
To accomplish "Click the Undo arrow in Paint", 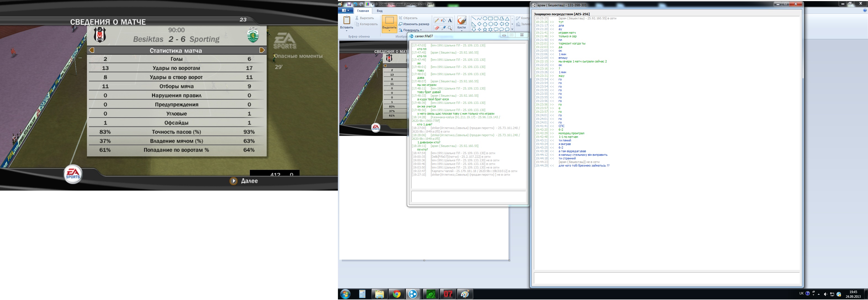I will (x=356, y=4).
